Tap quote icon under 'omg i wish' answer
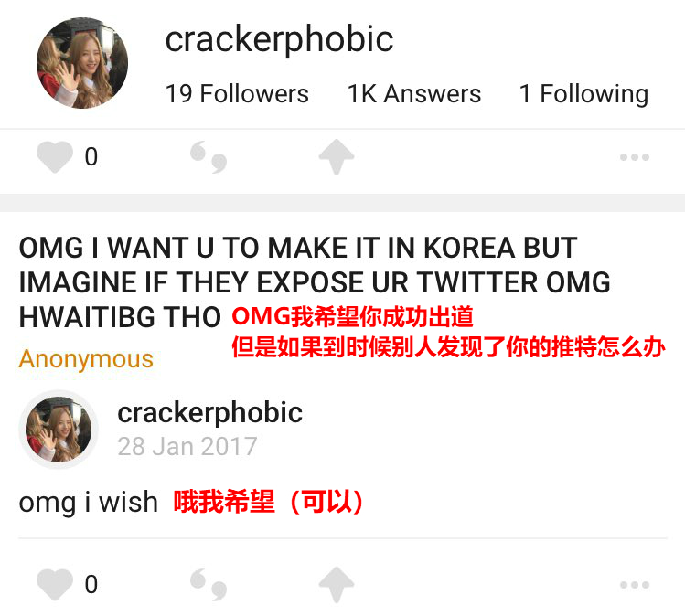This screenshot has width=685, height=616. 209,585
